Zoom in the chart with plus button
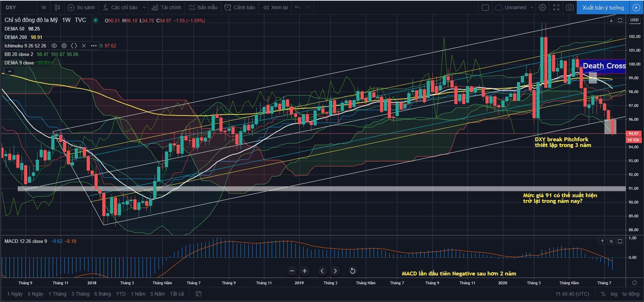The height and width of the screenshot is (302, 644). [305, 271]
